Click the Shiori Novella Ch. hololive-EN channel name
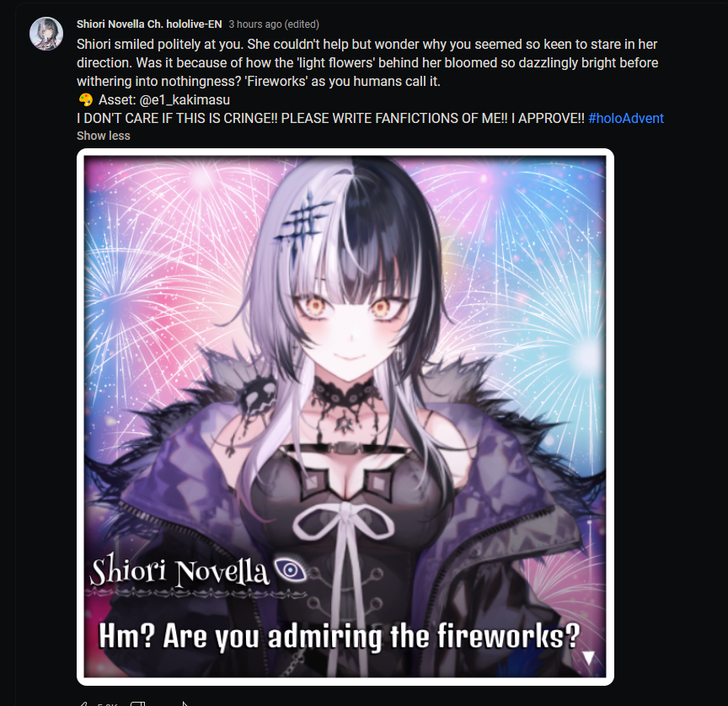Image resolution: width=728 pixels, height=706 pixels. click(x=149, y=24)
